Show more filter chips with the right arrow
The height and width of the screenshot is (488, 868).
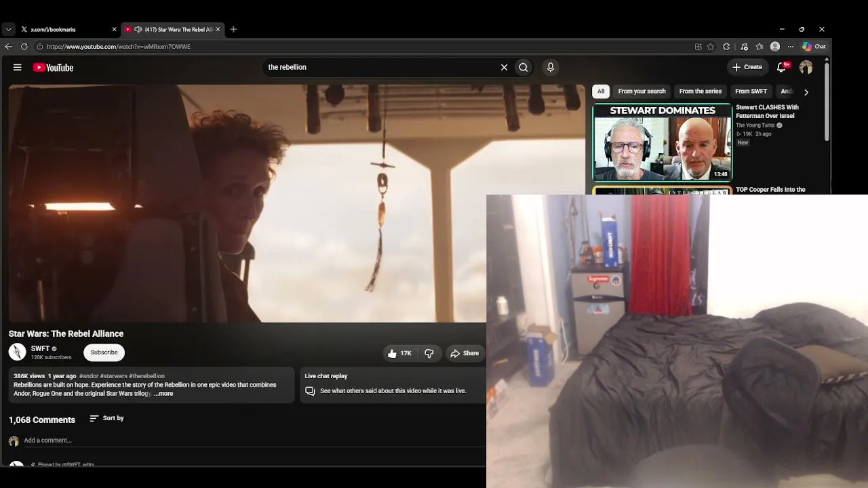(806, 91)
